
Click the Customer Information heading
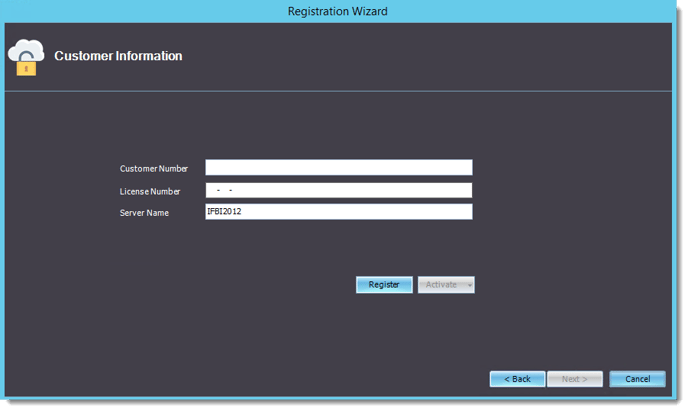point(118,56)
